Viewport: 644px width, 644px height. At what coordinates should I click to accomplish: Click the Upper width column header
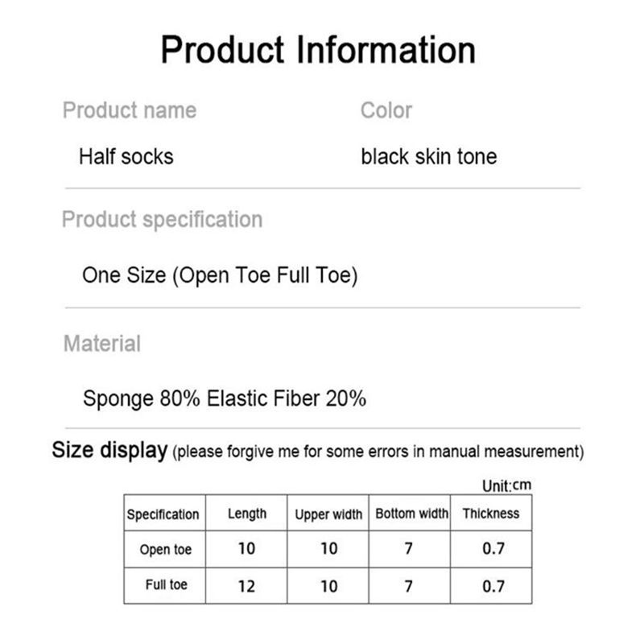[x=328, y=514]
